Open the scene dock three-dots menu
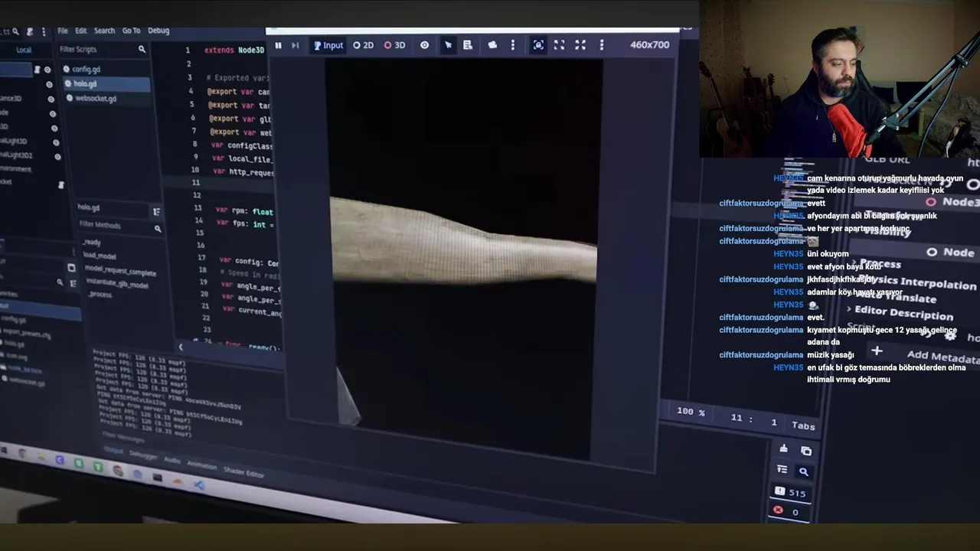 (x=44, y=31)
